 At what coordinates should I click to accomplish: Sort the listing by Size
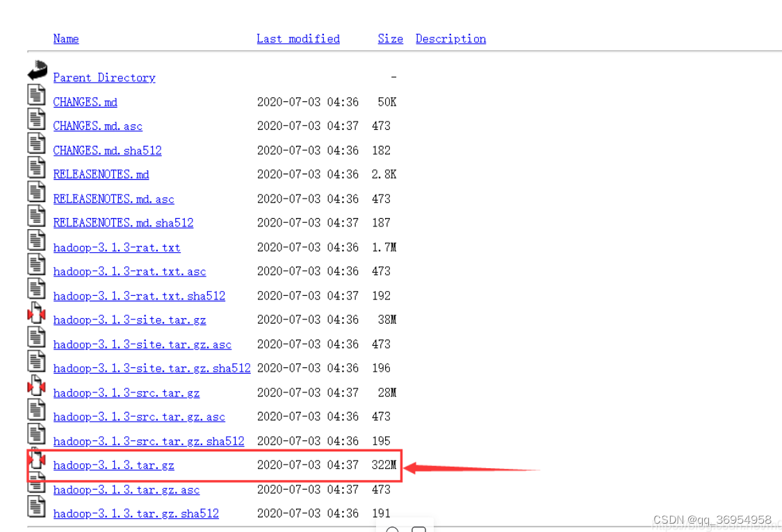click(390, 38)
